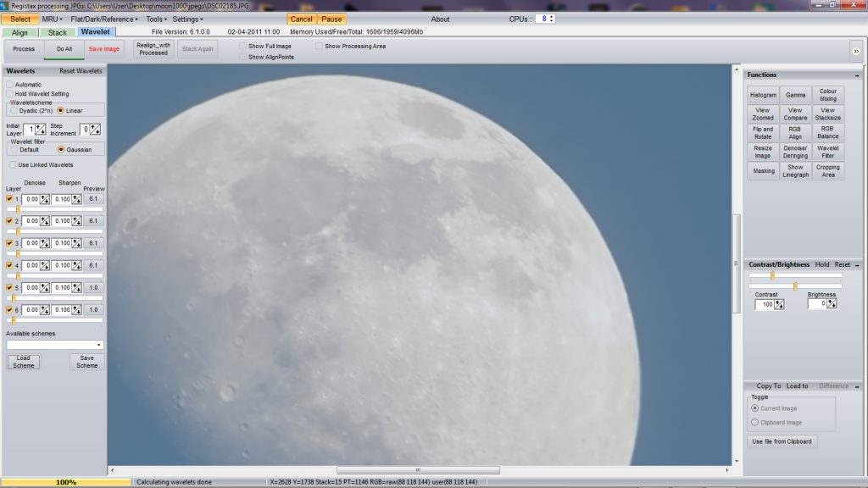Viewport: 868px width, 488px height.
Task: Open Wavelet Filter function
Action: (828, 152)
